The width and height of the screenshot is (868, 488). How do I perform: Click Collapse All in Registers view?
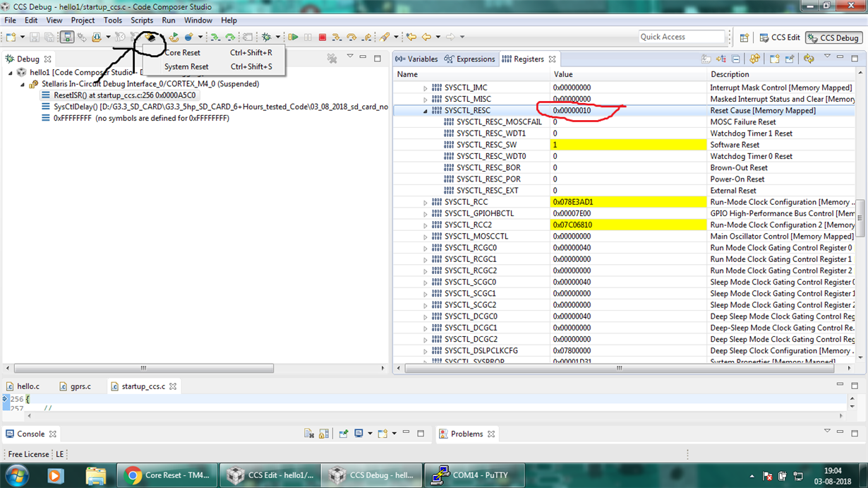[736, 59]
